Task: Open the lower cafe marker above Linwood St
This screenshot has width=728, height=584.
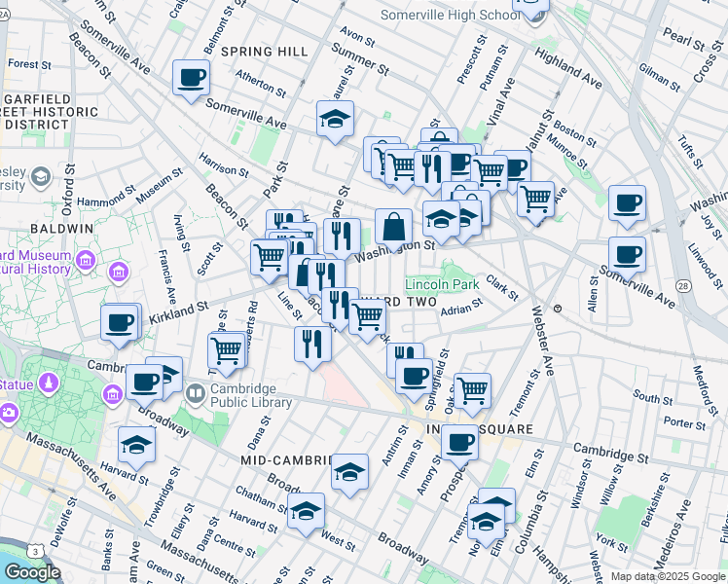Action: click(627, 257)
